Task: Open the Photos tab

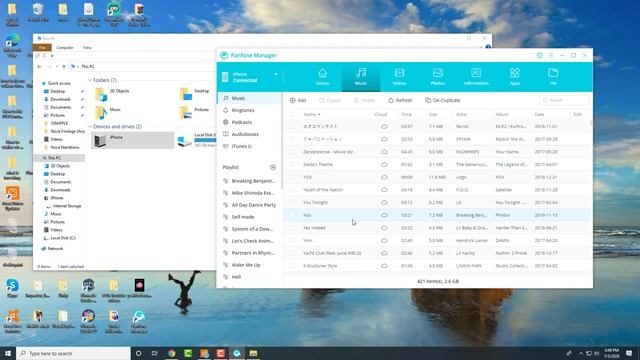Action: pyautogui.click(x=438, y=77)
